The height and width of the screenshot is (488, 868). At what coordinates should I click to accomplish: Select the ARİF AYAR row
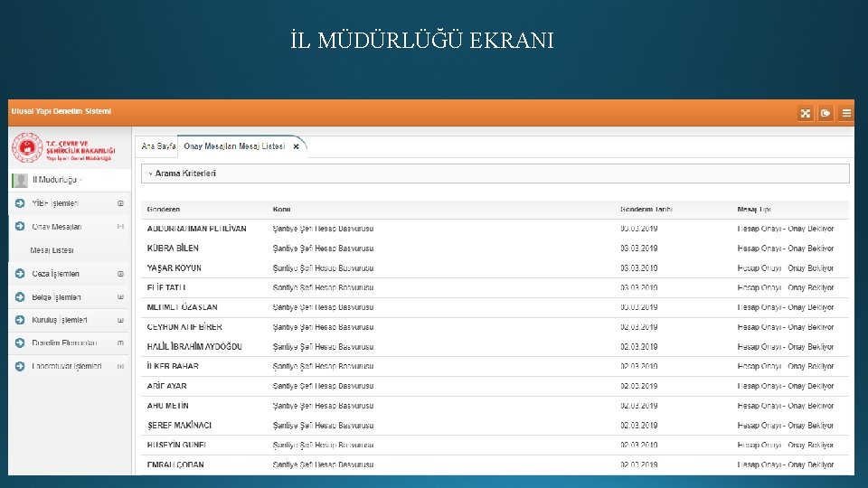click(495, 386)
